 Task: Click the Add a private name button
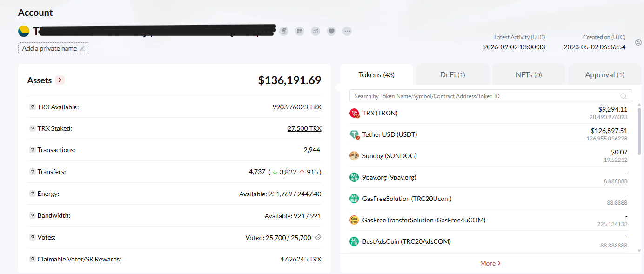pos(54,48)
